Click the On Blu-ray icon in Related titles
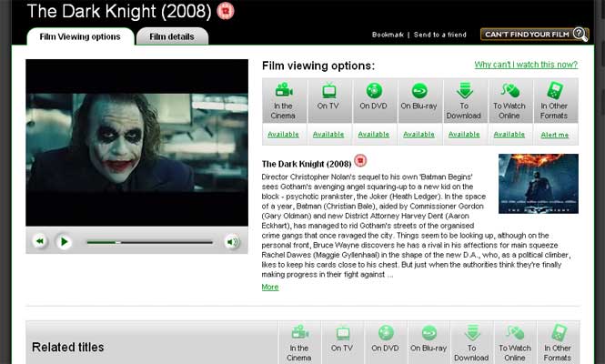This screenshot has height=364, width=605. tap(429, 333)
